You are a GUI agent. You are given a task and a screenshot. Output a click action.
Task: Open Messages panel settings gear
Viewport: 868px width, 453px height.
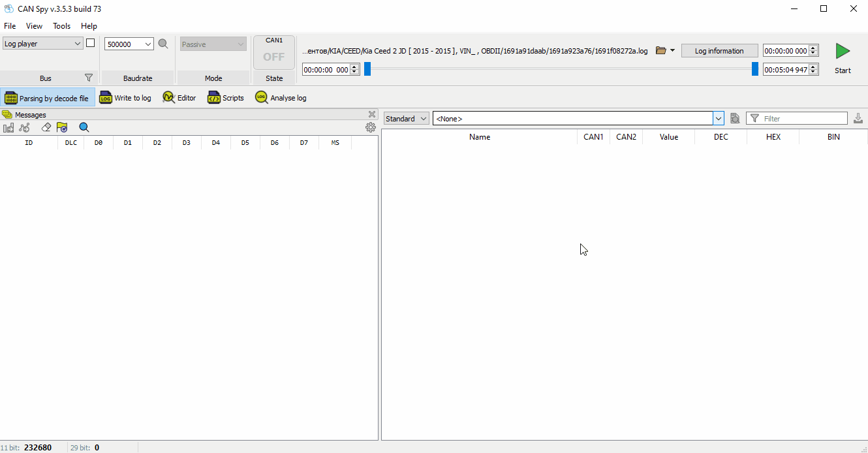click(371, 128)
